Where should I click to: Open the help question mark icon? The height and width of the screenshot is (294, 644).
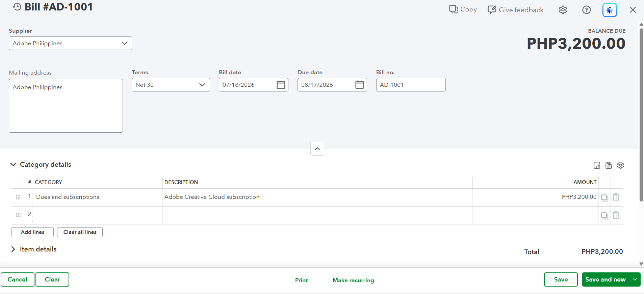587,10
